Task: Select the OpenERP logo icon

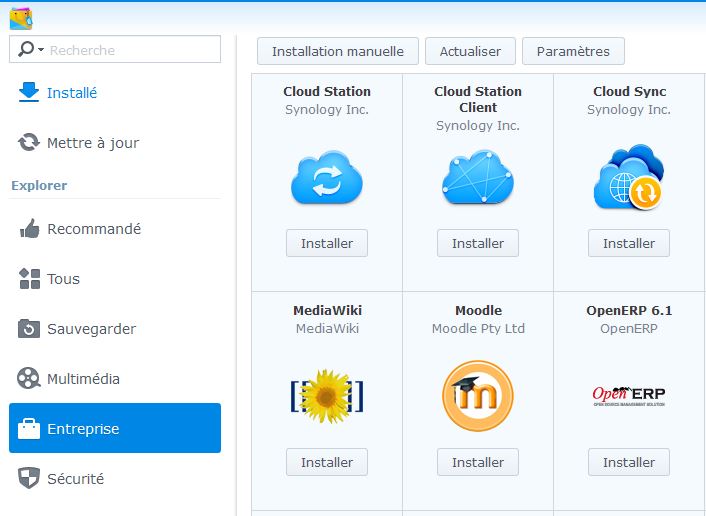Action: tap(628, 396)
